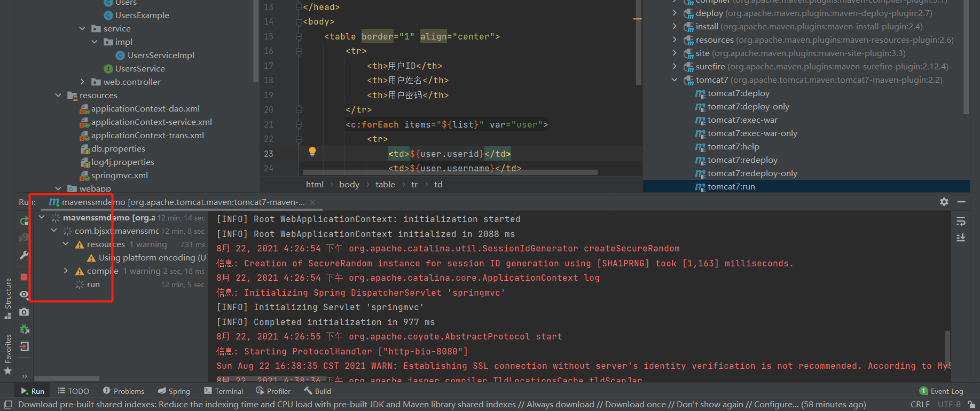
Task: Click the wrench settings icon in Run panel
Action: click(x=24, y=255)
